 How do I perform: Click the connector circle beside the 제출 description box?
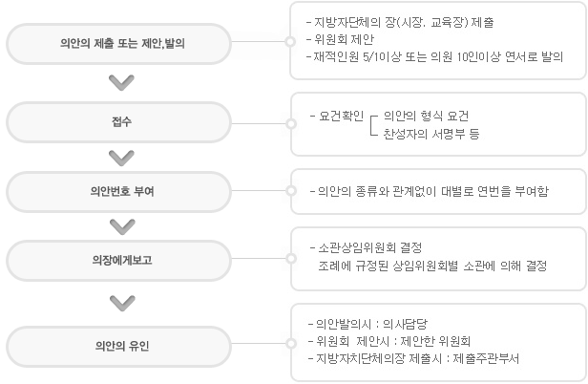click(290, 42)
